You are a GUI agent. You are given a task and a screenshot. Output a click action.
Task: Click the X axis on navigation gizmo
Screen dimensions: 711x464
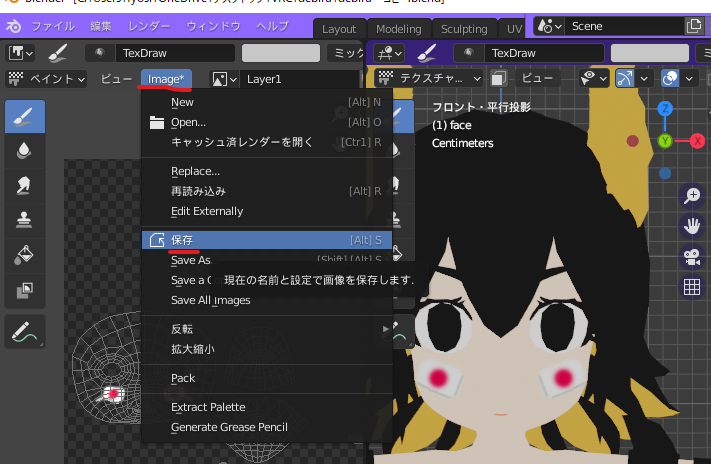(x=697, y=141)
